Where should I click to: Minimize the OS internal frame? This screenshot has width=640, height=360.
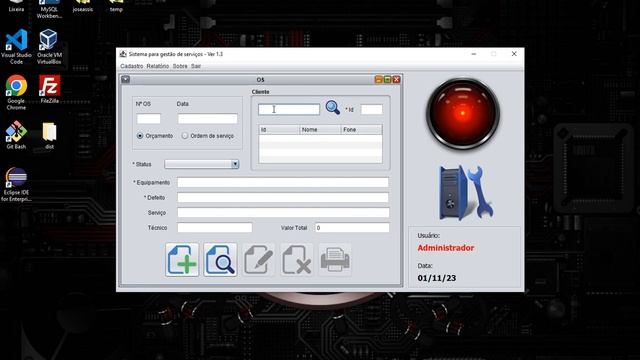(x=378, y=80)
